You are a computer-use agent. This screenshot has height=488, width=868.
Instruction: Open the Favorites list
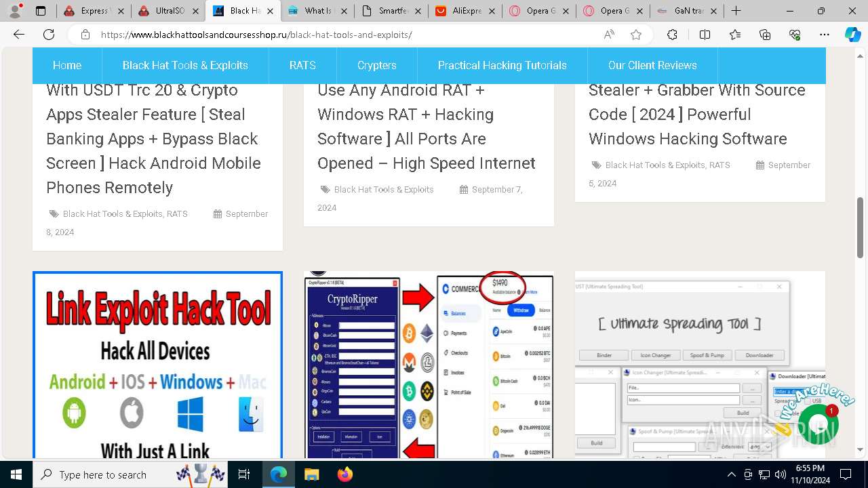click(x=735, y=35)
